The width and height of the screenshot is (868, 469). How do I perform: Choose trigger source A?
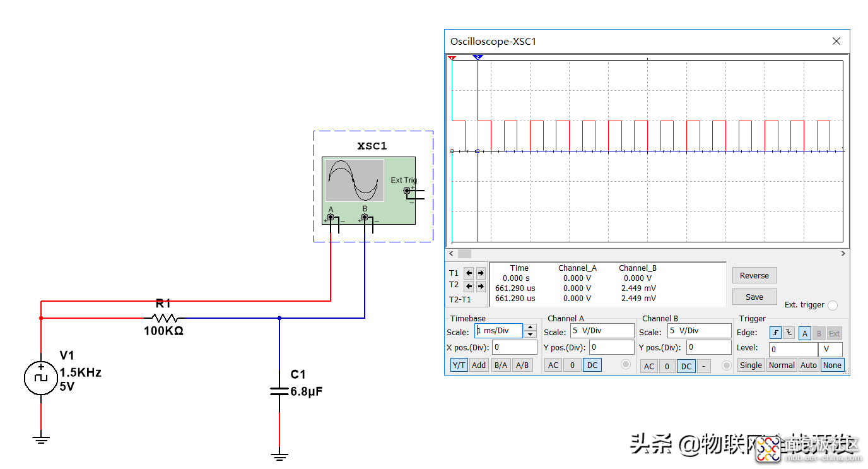(805, 333)
